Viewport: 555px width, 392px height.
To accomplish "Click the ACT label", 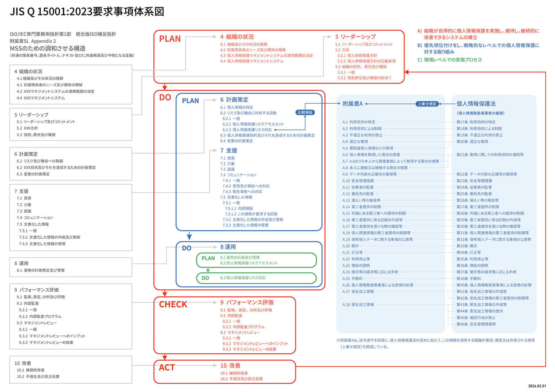I will [167, 367].
